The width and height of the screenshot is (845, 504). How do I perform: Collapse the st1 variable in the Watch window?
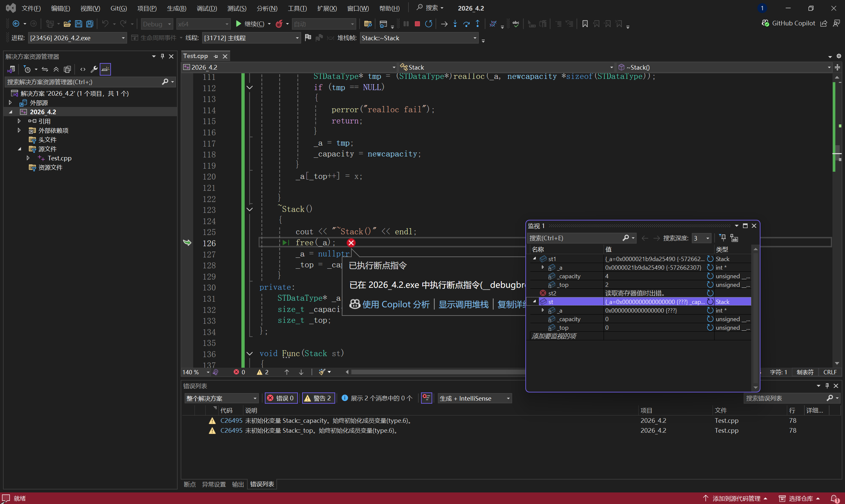pos(535,259)
